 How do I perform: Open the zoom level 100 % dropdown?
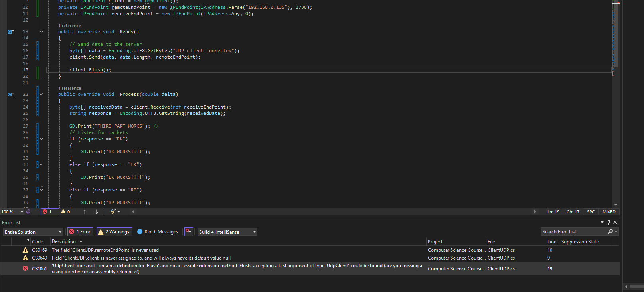(x=22, y=212)
